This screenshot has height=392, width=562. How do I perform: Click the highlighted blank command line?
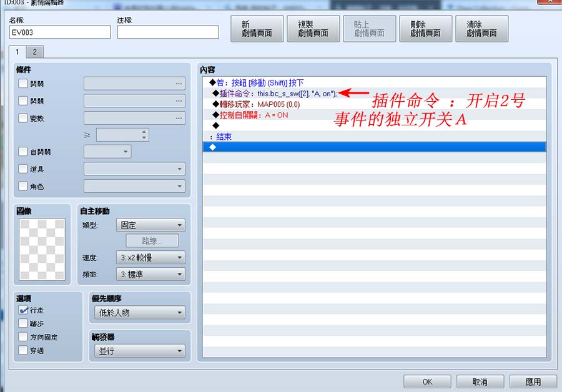tap(374, 147)
